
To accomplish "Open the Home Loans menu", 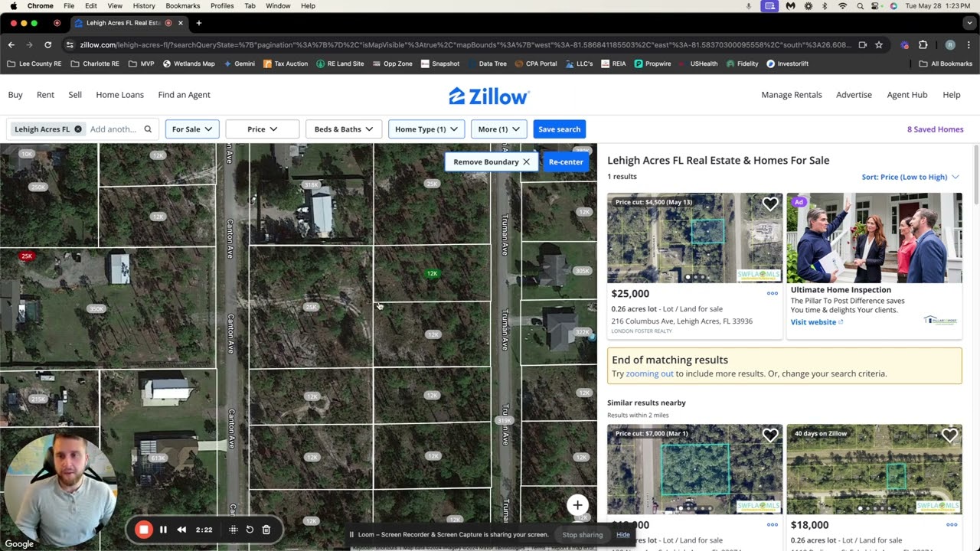I will click(x=119, y=95).
